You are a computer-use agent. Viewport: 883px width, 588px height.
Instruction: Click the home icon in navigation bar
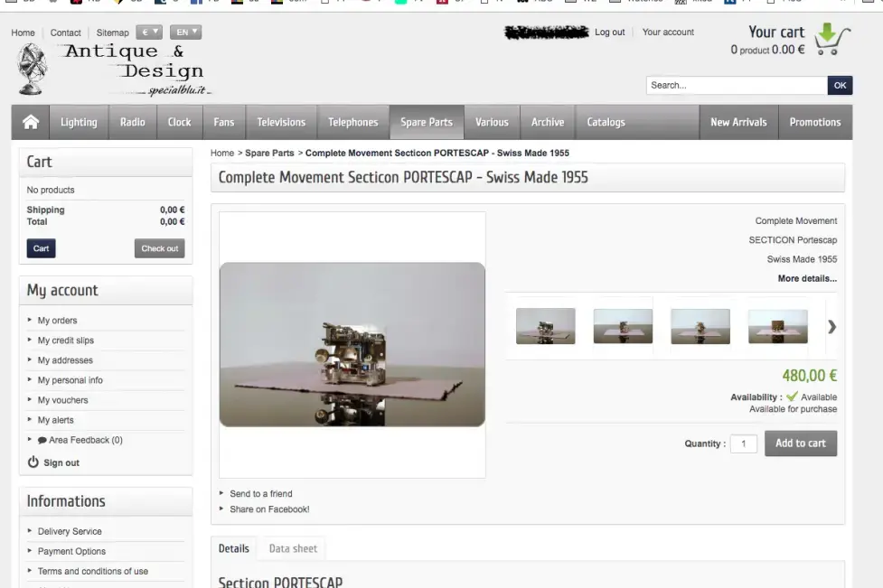(31, 123)
